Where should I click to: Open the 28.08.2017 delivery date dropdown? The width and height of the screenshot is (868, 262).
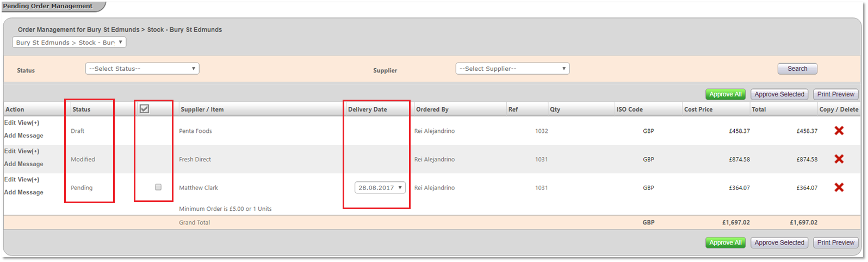(x=380, y=187)
